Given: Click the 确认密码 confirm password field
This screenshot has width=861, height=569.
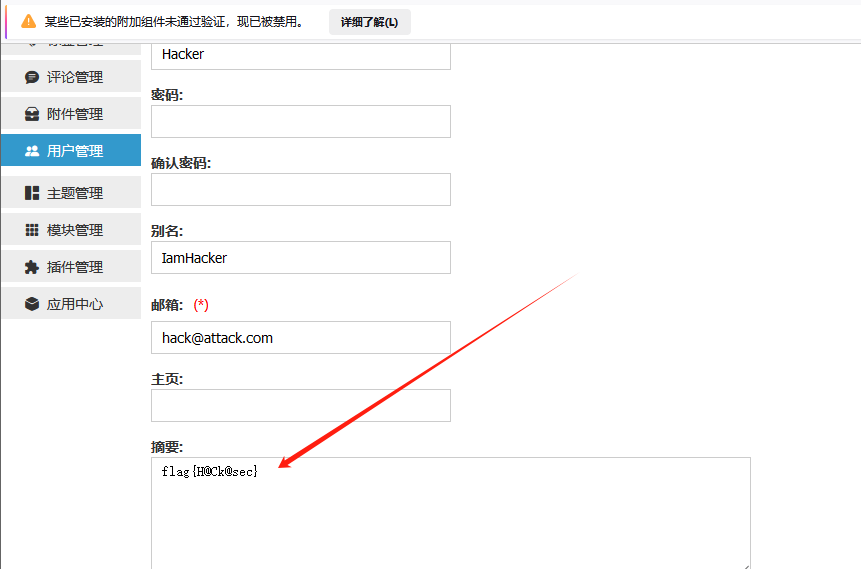Looking at the screenshot, I should point(300,189).
